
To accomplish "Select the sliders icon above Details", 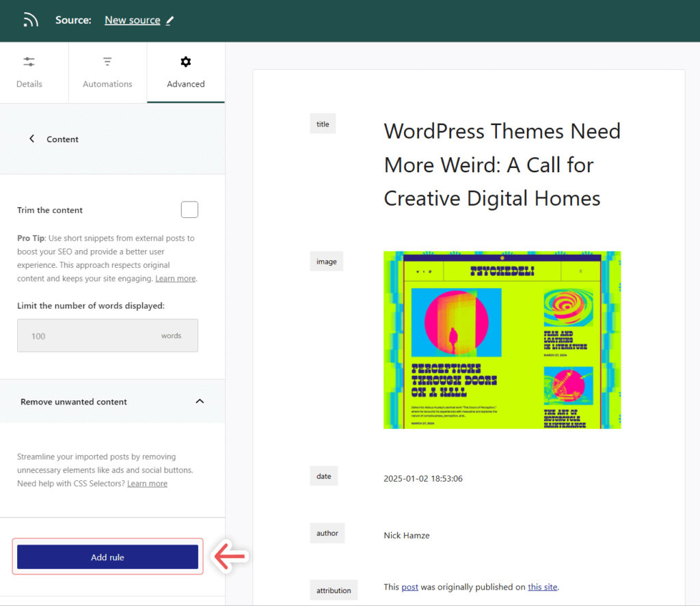I will click(x=29, y=61).
